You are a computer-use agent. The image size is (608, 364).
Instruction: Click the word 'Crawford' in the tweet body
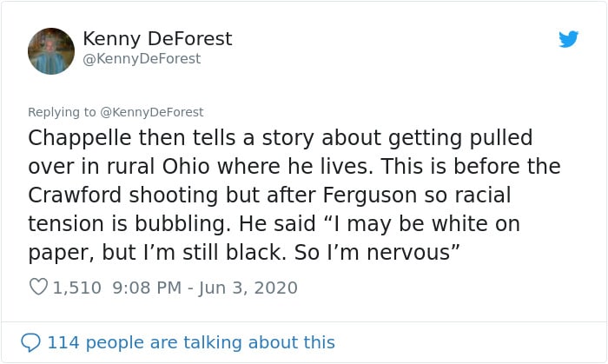(x=75, y=195)
